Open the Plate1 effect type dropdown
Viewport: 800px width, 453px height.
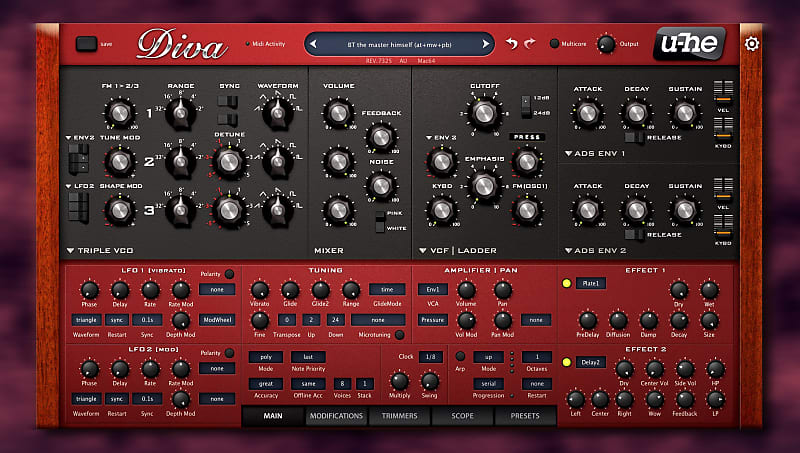(x=590, y=284)
